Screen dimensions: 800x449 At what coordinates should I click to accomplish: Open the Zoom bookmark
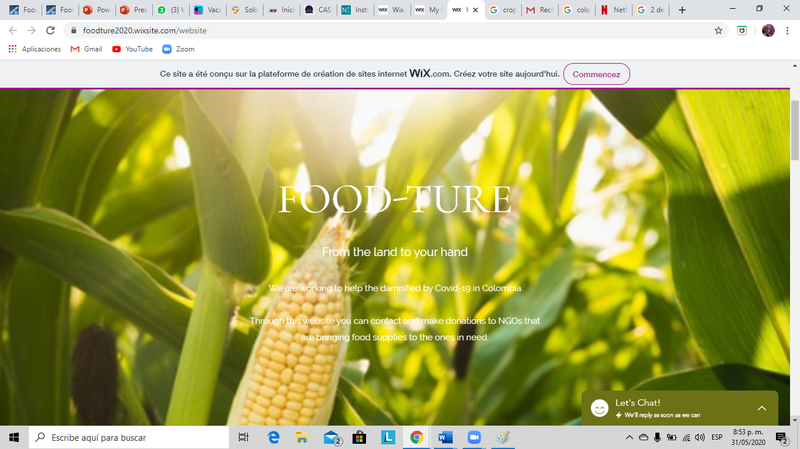click(x=178, y=49)
